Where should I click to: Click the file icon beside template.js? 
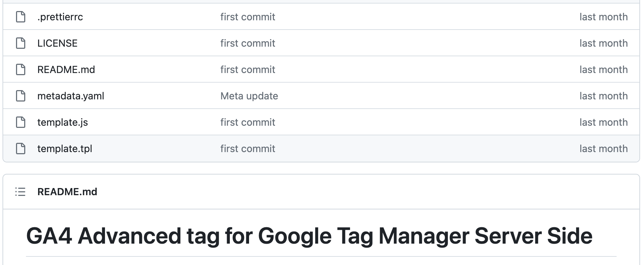pos(21,122)
